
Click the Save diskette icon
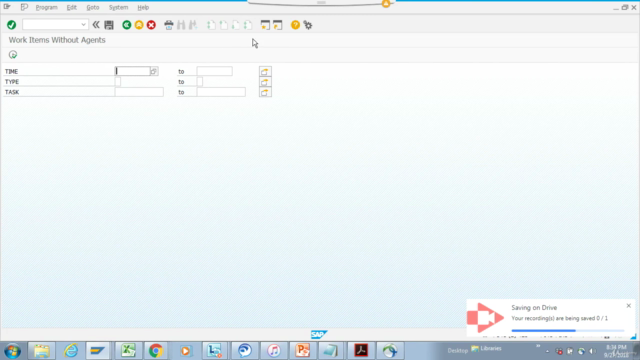pos(109,25)
